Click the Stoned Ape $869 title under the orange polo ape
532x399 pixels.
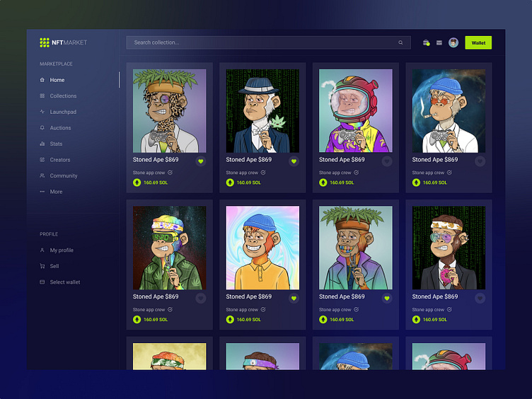pos(249,296)
